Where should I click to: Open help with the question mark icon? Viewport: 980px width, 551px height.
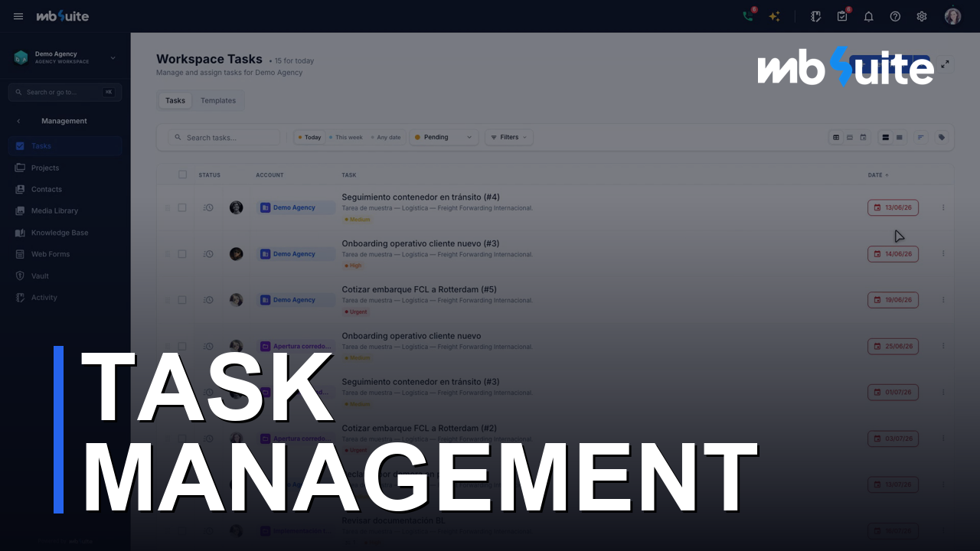pyautogui.click(x=895, y=16)
